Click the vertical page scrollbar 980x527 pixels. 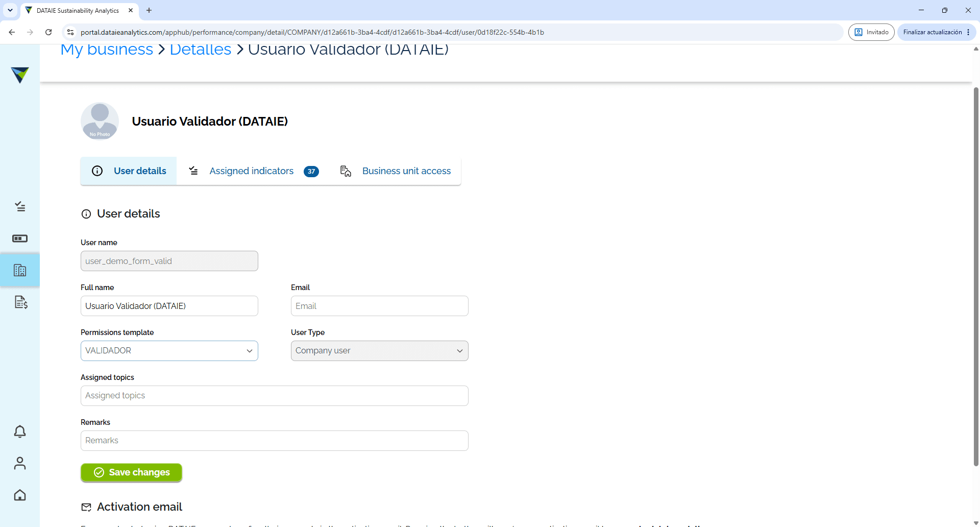(976, 276)
